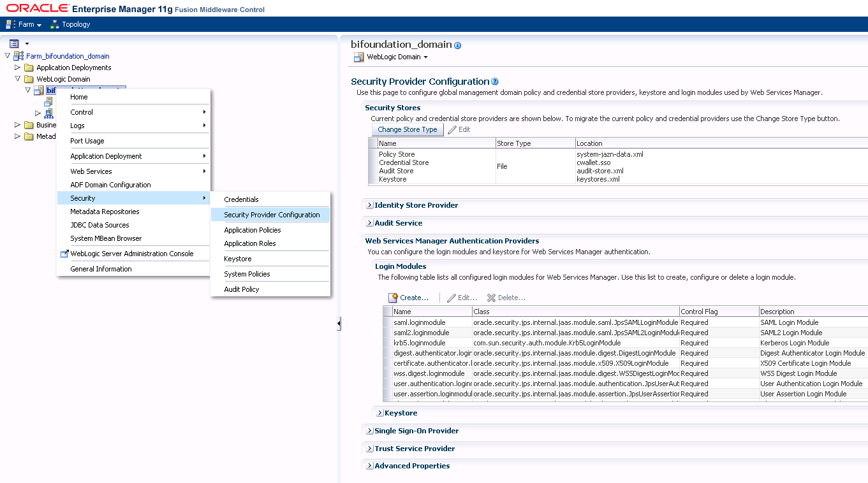This screenshot has height=483, width=868.
Task: Collapse the navigator panel using the splitter arrow
Action: pos(339,323)
